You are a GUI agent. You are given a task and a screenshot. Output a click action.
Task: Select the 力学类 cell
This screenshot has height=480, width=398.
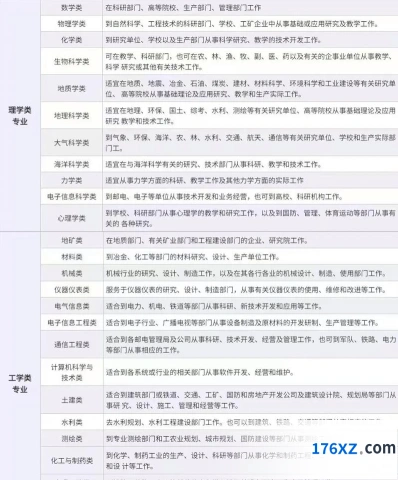(x=72, y=181)
